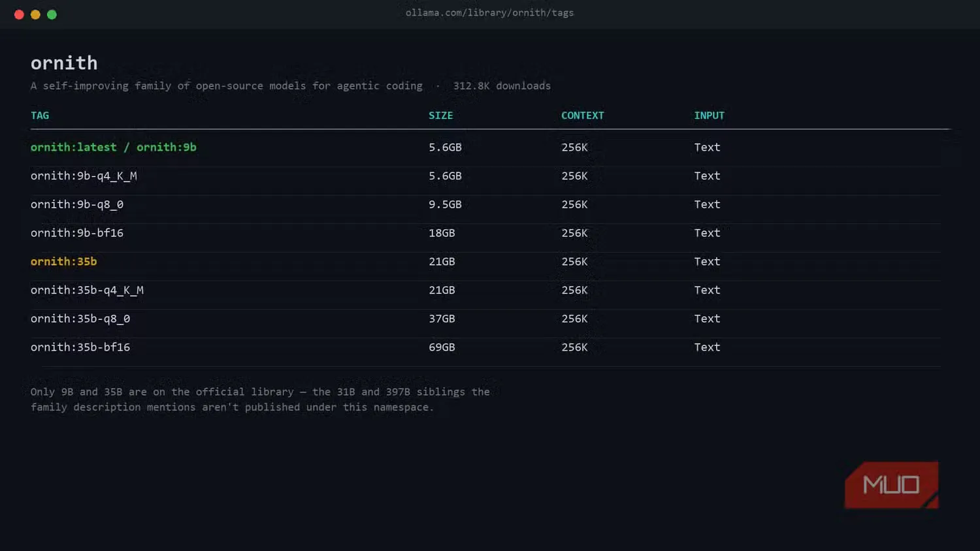Viewport: 980px width, 551px height.
Task: Click the CONTEXT column header
Action: click(583, 116)
